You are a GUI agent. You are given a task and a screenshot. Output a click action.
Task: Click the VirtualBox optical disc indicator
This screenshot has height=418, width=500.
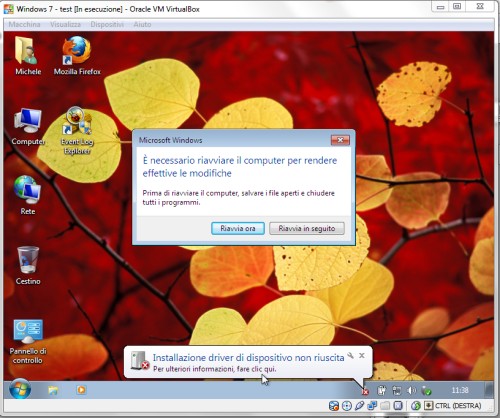tap(347, 406)
